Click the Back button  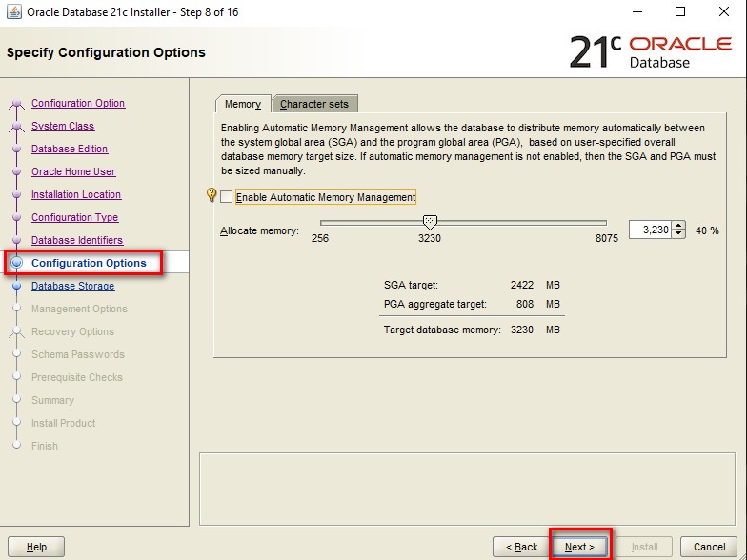point(521,547)
